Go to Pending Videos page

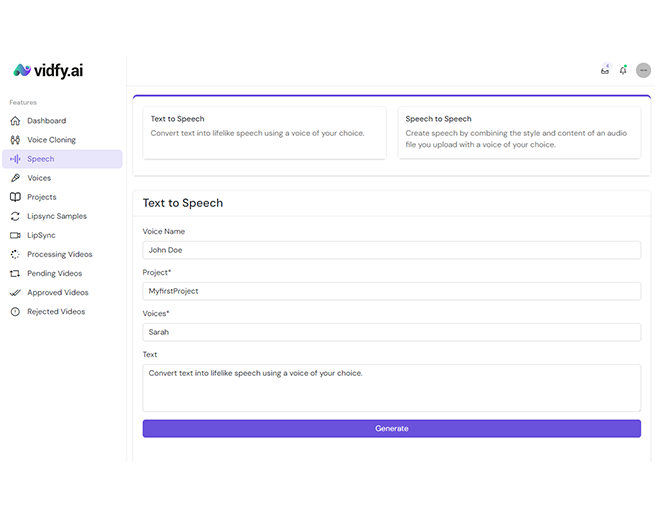[54, 273]
